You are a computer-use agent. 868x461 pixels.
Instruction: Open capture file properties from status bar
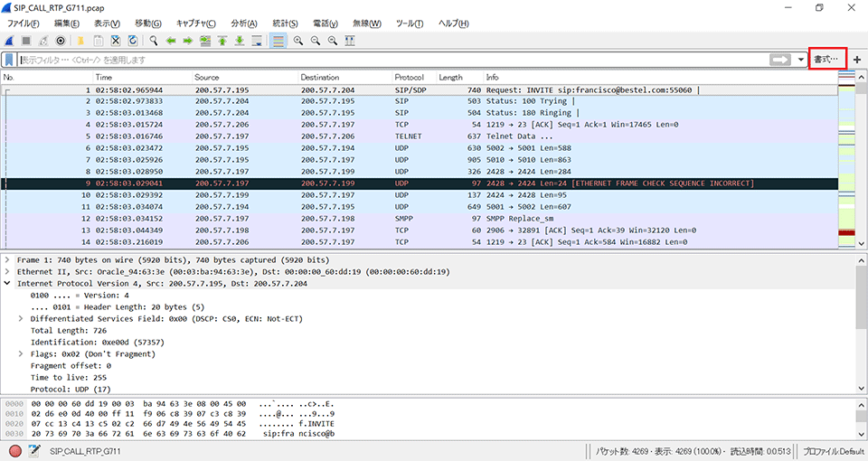[x=33, y=451]
